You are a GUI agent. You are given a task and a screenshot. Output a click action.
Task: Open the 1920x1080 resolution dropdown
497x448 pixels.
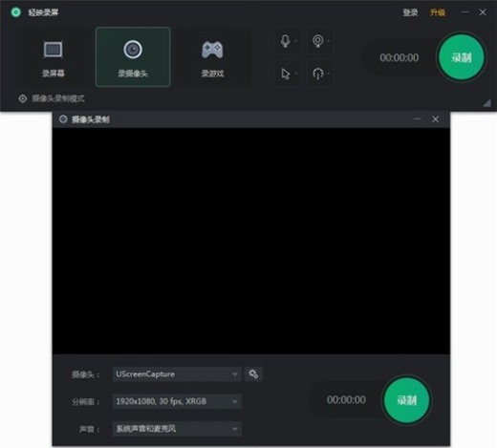click(x=177, y=401)
